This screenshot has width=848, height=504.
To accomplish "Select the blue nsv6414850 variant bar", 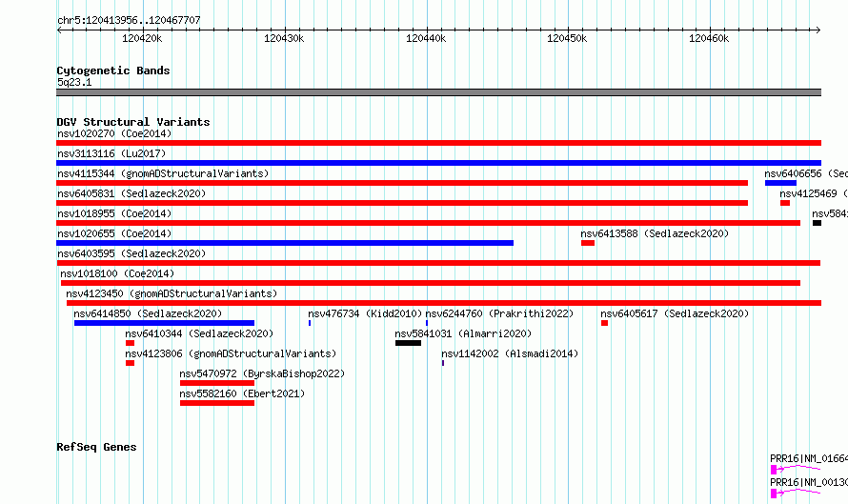I will (x=164, y=323).
